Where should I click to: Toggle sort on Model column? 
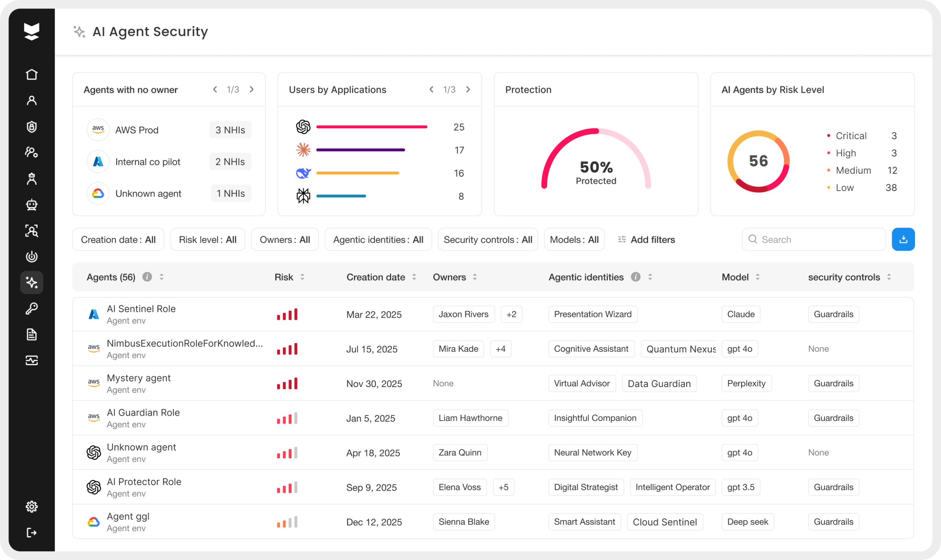757,277
